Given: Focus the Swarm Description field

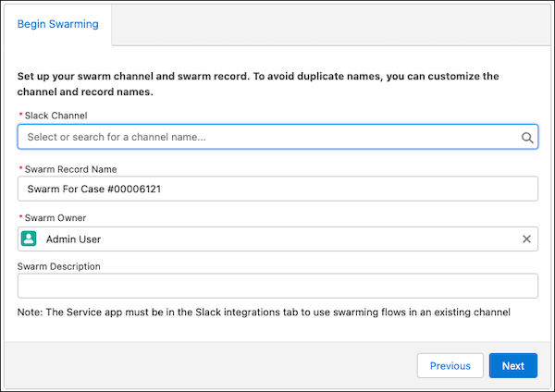Looking at the screenshot, I should click(277, 286).
